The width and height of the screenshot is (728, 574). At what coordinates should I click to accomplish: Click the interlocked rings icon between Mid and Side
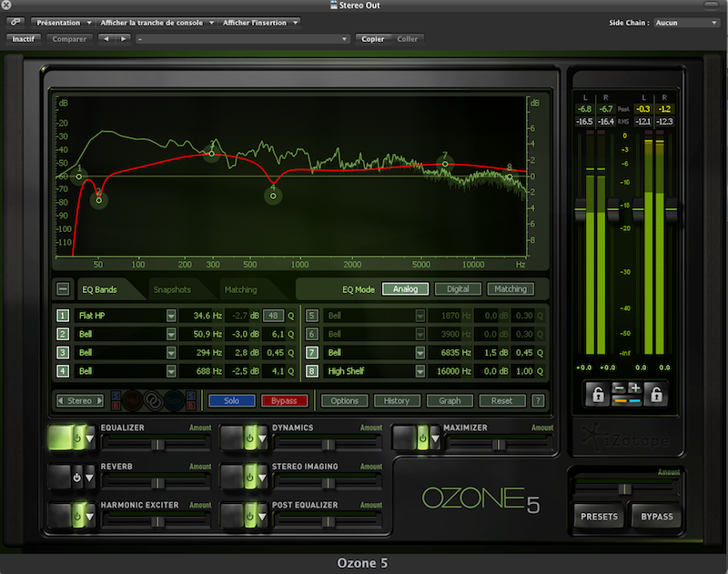pyautogui.click(x=153, y=401)
